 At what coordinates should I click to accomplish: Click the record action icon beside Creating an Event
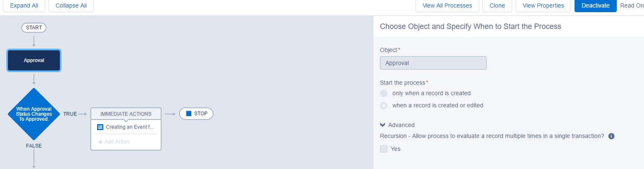(100, 127)
